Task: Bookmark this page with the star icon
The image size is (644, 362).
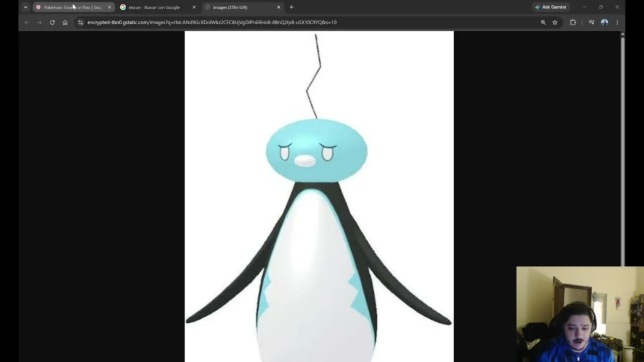Action: [x=555, y=22]
